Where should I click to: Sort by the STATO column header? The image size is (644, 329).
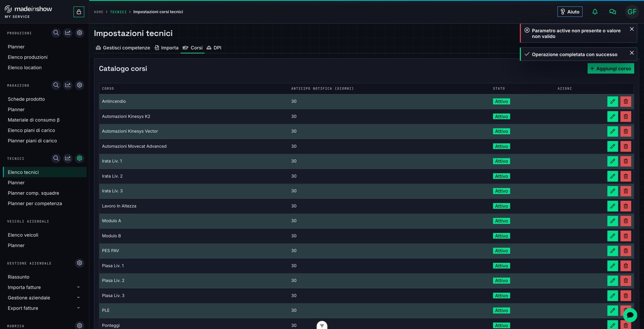pos(499,89)
